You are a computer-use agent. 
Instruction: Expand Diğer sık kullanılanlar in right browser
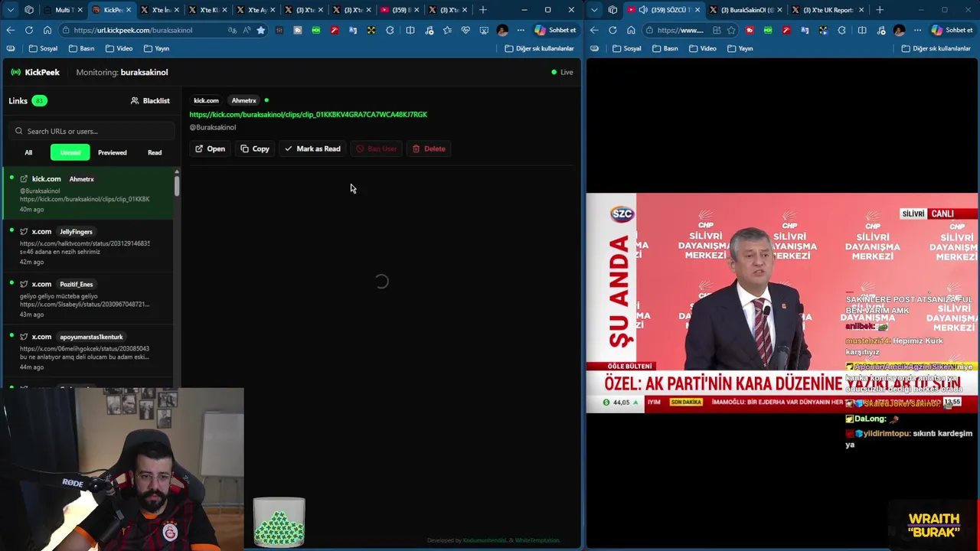pyautogui.click(x=936, y=48)
